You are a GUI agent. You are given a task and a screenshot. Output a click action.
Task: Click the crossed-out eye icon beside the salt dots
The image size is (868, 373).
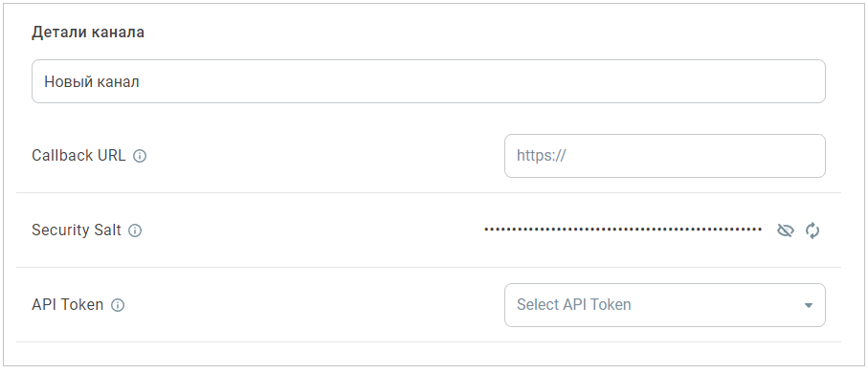pos(786,230)
